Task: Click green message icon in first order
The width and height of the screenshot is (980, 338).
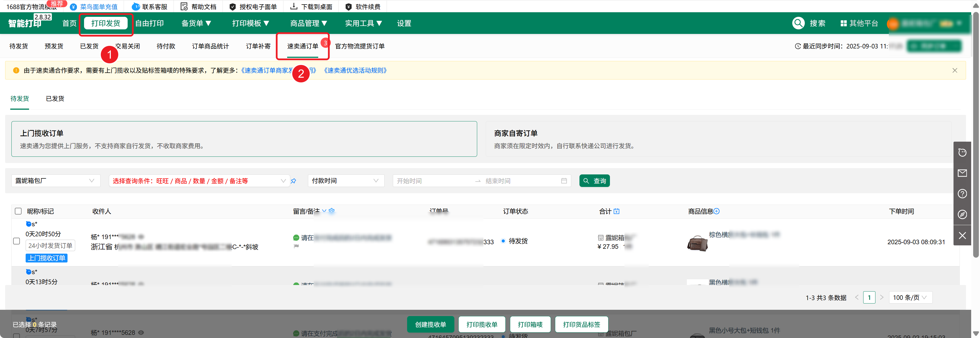Action: tap(296, 238)
